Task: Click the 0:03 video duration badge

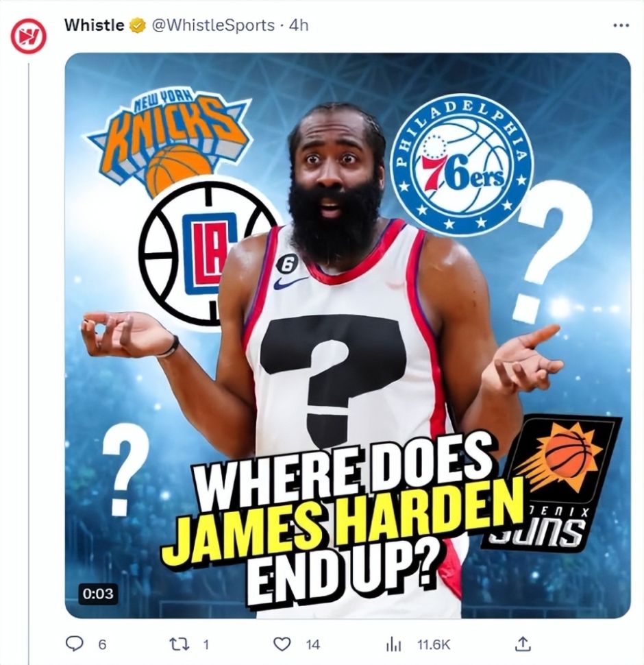Action: [x=98, y=593]
